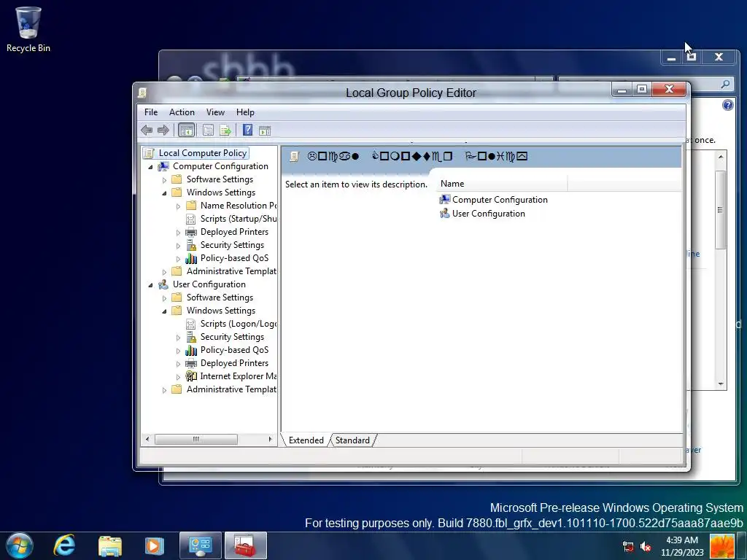Select User Configuration text in the right pane
The width and height of the screenshot is (747, 560).
[x=488, y=214]
